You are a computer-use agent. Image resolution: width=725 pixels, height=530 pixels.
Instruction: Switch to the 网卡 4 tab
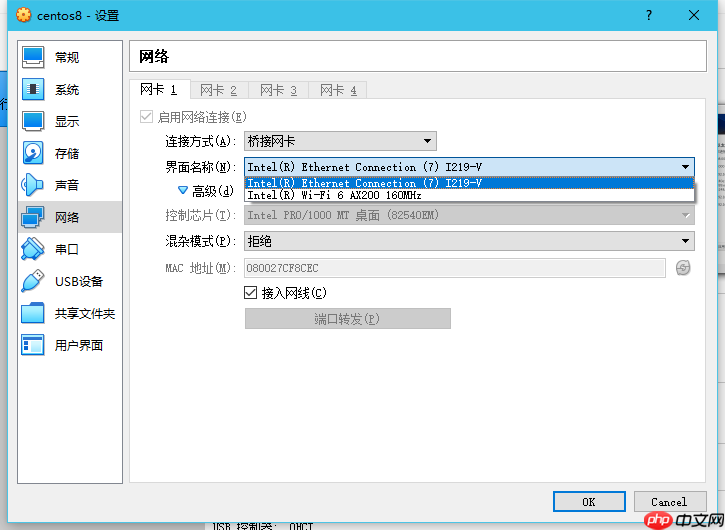click(338, 90)
